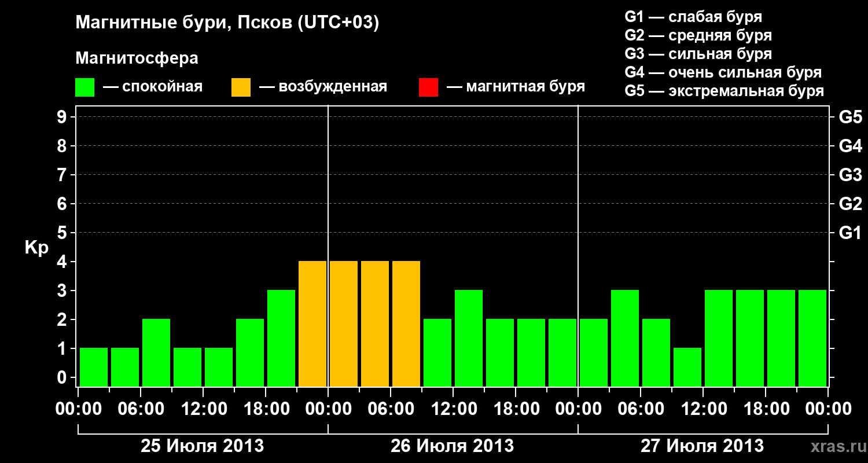Click the white midnight divider starting 27 July

click(x=578, y=246)
